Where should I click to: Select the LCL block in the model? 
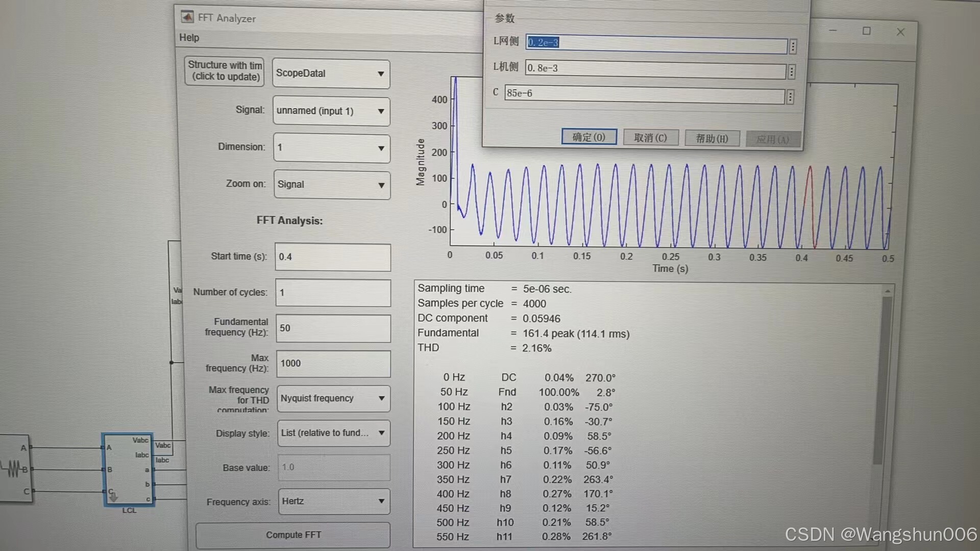129,469
